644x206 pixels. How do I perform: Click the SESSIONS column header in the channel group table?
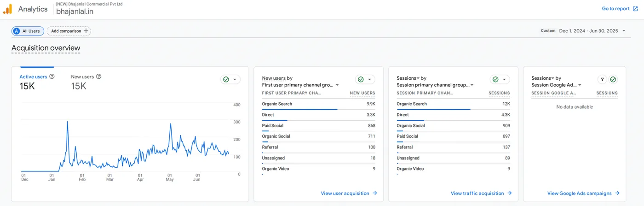[499, 93]
